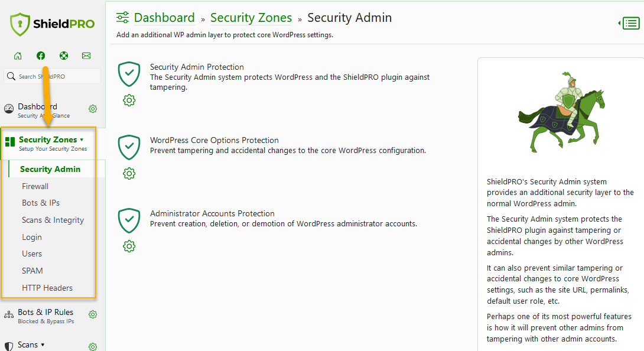The image size is (644, 351).
Task: Click the knight on horse illustration
Action: [562, 112]
